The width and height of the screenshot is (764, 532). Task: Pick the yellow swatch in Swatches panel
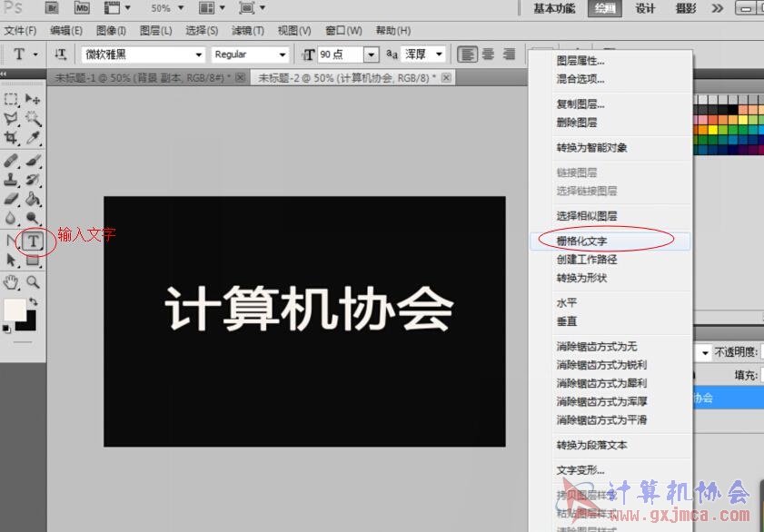pyautogui.click(x=713, y=130)
